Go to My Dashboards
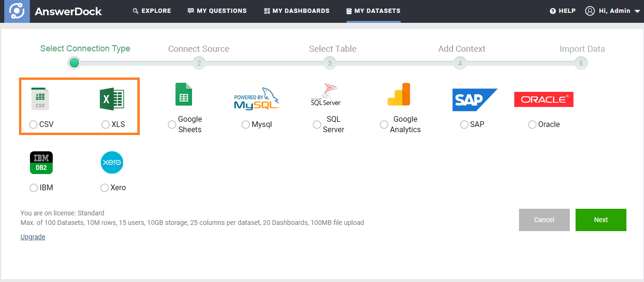This screenshot has width=644, height=282. [x=297, y=11]
